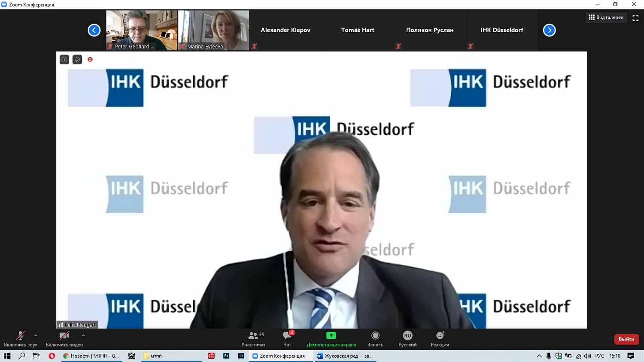Open Photoshop from the taskbar

pyautogui.click(x=226, y=356)
